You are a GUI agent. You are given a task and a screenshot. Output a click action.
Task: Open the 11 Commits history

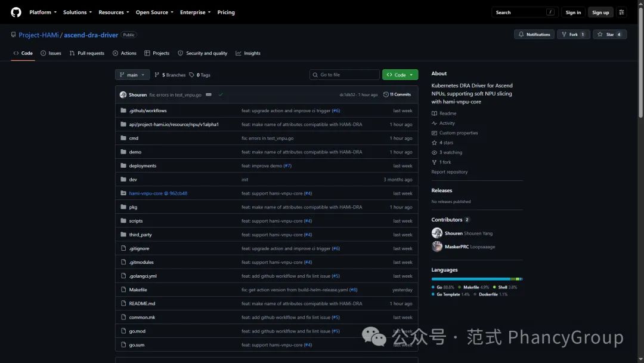point(397,94)
